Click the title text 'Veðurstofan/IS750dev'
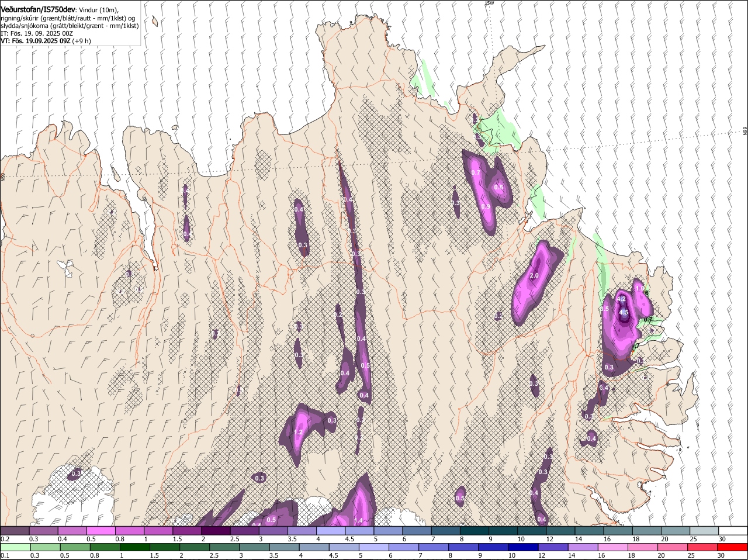Screen dimensions: 748x560 click(38, 10)
